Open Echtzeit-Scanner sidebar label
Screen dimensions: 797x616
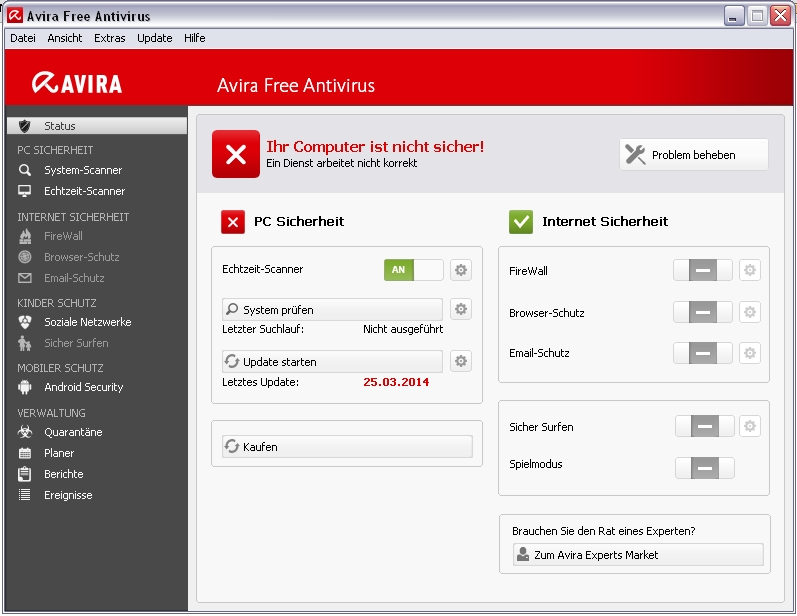tap(84, 191)
